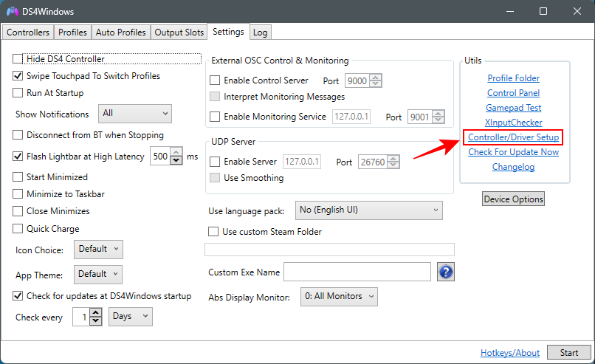Check Enable Monitoring Service box
The width and height of the screenshot is (595, 364).
(215, 117)
